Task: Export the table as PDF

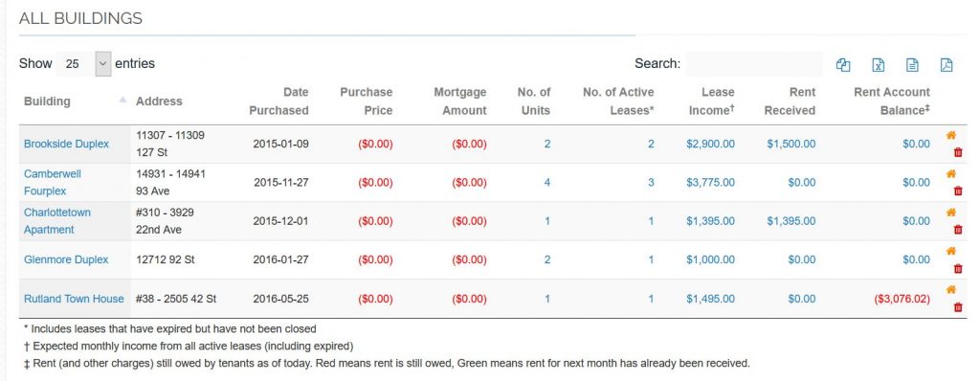Action: pos(947,64)
